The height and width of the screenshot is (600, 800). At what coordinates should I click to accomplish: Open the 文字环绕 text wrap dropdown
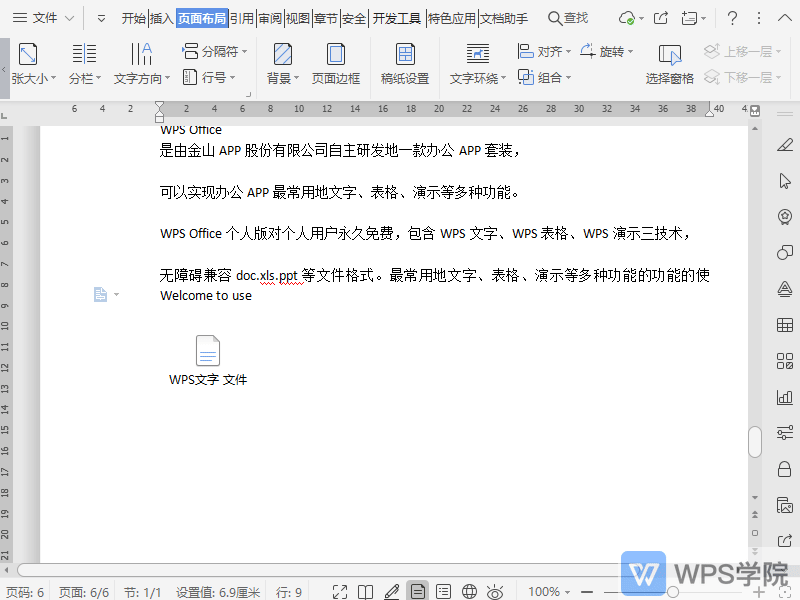(x=478, y=79)
